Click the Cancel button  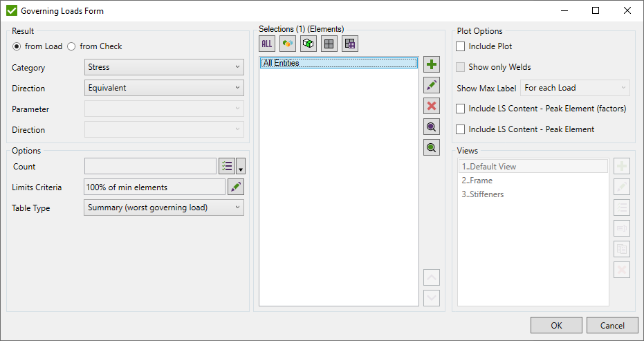pyautogui.click(x=611, y=325)
